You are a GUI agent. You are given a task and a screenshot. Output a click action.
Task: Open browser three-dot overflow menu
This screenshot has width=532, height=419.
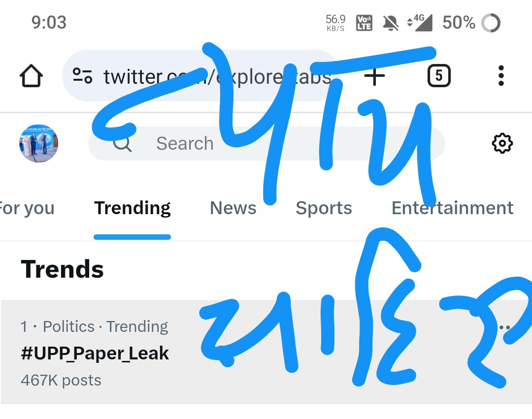pos(501,76)
